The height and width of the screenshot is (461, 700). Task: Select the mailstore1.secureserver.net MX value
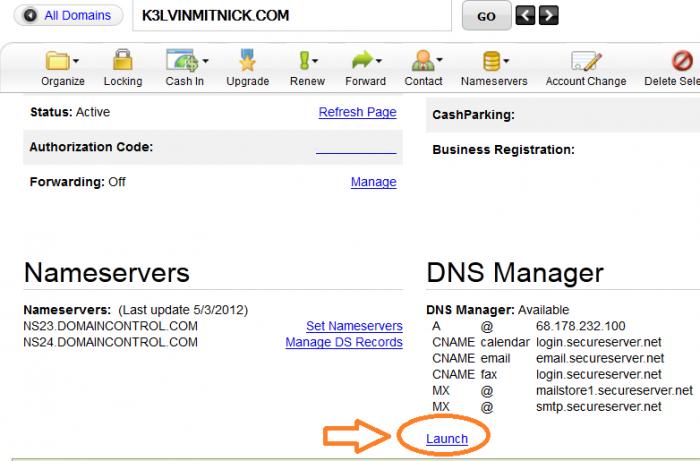pyautogui.click(x=614, y=390)
